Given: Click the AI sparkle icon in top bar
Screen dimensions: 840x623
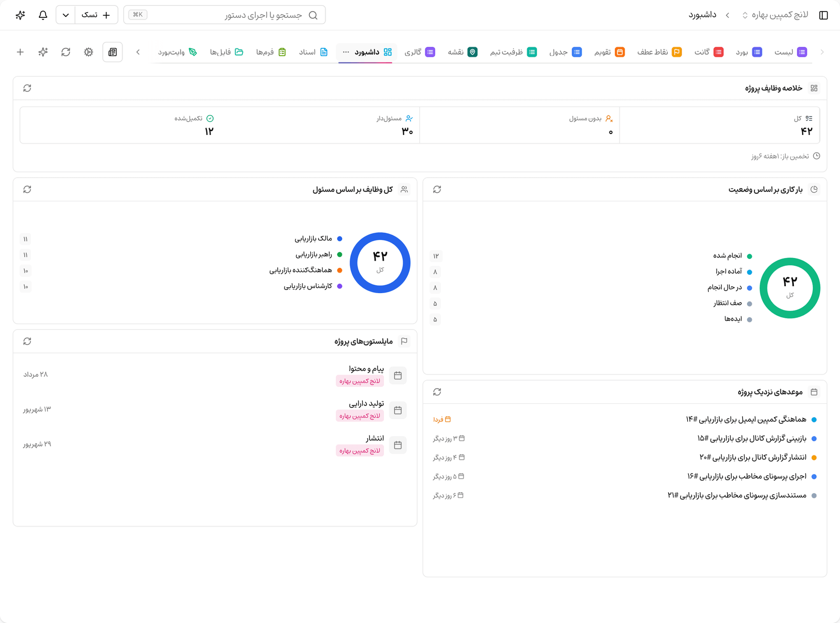Looking at the screenshot, I should pyautogui.click(x=20, y=15).
